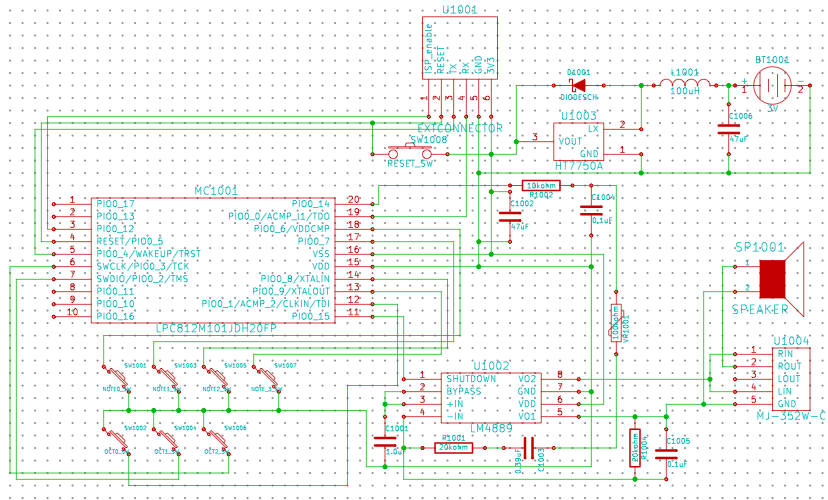This screenshot has width=828, height=500.
Task: Click the RESET_SW value label
Action: click(x=409, y=163)
